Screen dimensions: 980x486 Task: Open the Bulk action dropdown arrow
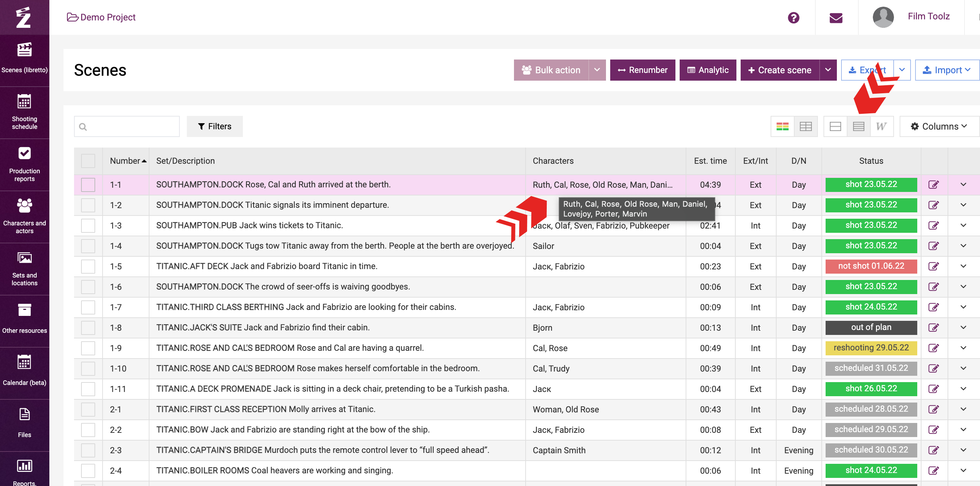pyautogui.click(x=597, y=70)
